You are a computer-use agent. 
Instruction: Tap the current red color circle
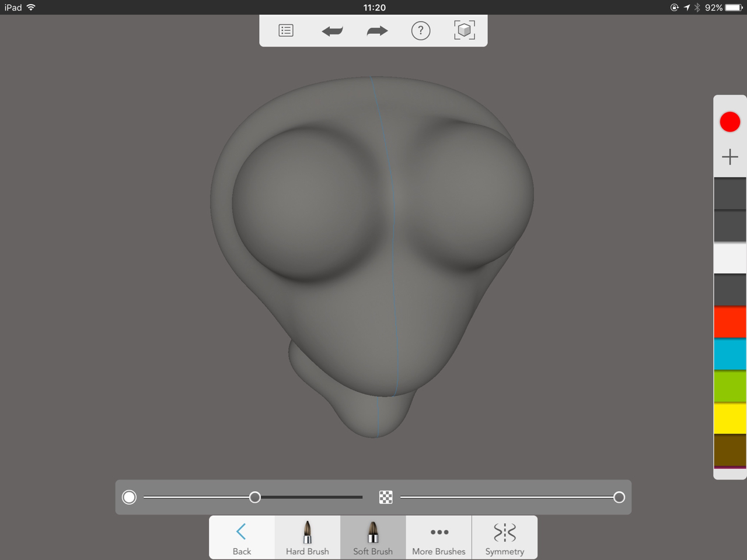(730, 122)
